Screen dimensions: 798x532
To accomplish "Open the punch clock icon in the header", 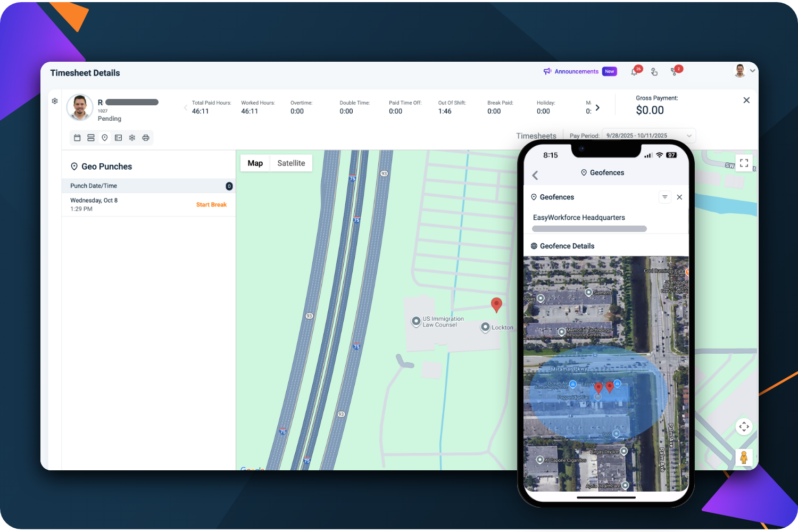I will point(654,72).
